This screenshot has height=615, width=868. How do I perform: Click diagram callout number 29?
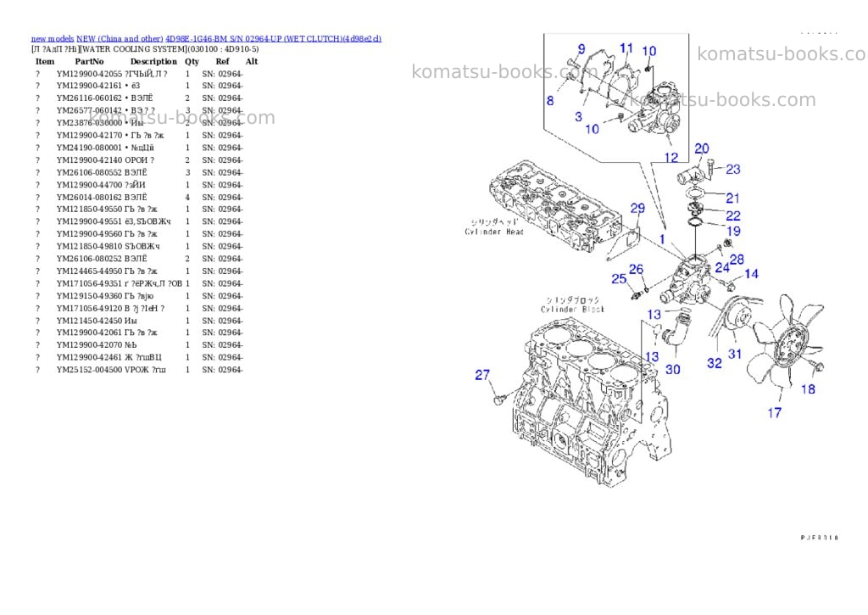point(637,209)
